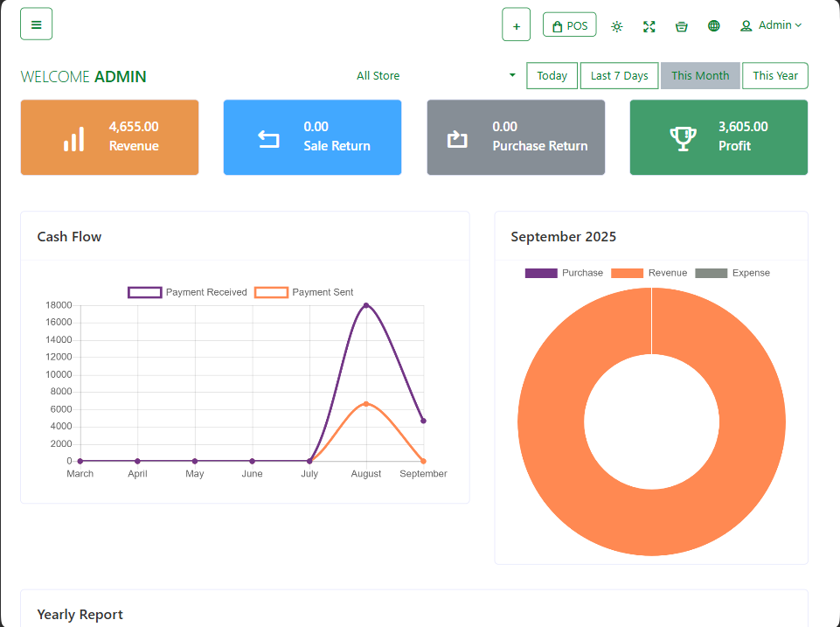The height and width of the screenshot is (627, 840).
Task: Click the This Month filter button
Action: 699,76
